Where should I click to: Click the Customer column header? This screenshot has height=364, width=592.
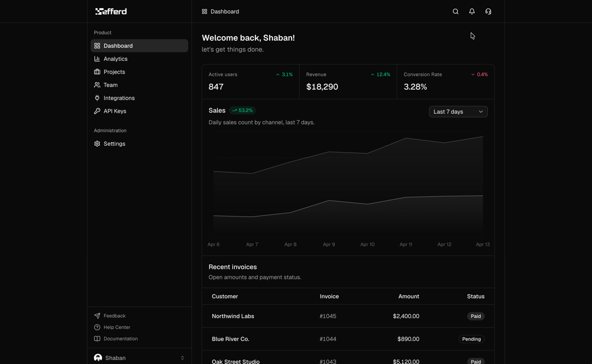tap(225, 297)
